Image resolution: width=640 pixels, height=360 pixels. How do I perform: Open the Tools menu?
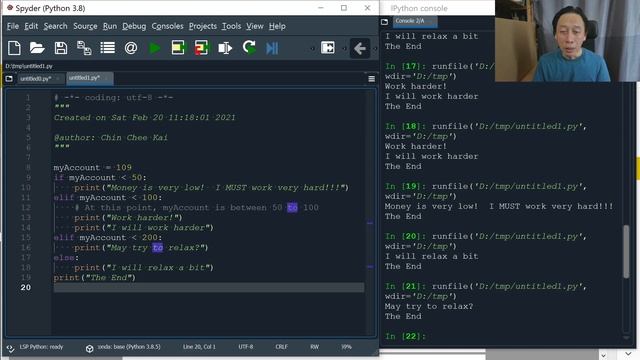pyautogui.click(x=231, y=26)
